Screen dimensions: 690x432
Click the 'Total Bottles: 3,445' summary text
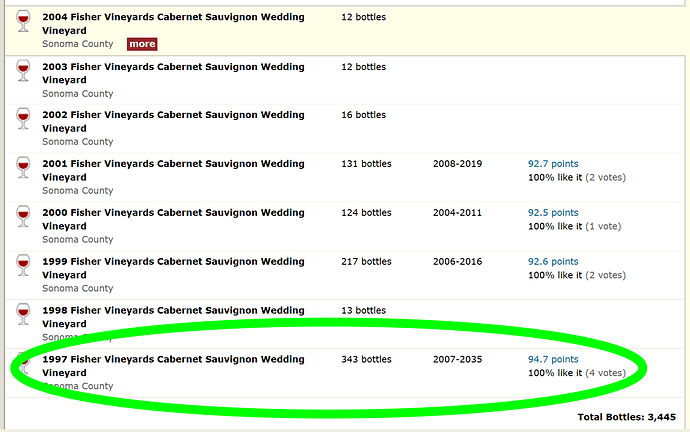[627, 417]
